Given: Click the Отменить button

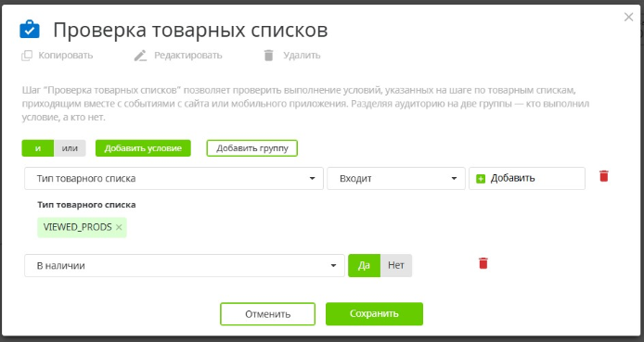Looking at the screenshot, I should 268,314.
